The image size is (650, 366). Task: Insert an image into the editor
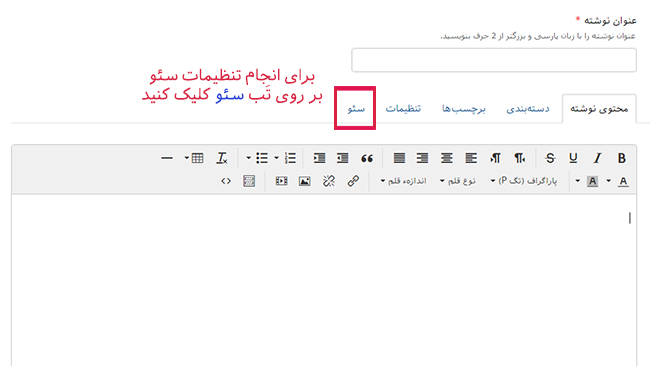(x=305, y=181)
